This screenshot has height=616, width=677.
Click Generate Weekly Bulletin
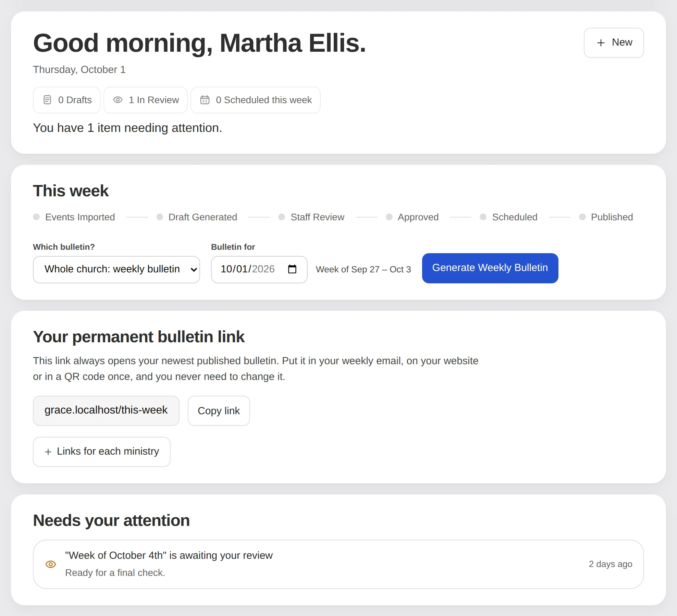coord(490,268)
